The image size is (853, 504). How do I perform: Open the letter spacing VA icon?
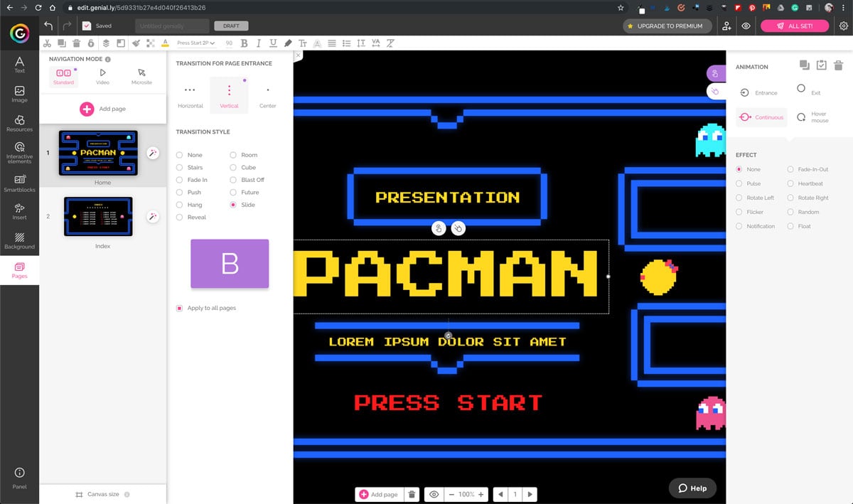375,43
